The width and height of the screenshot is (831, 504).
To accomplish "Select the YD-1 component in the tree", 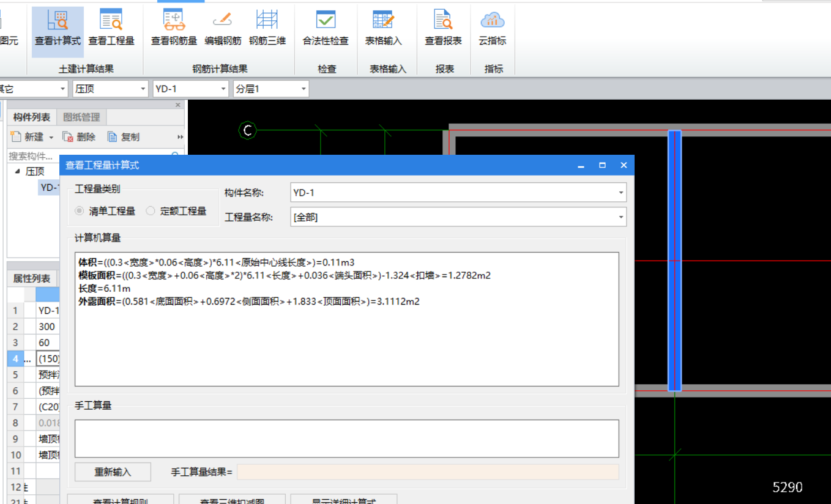I will click(49, 187).
